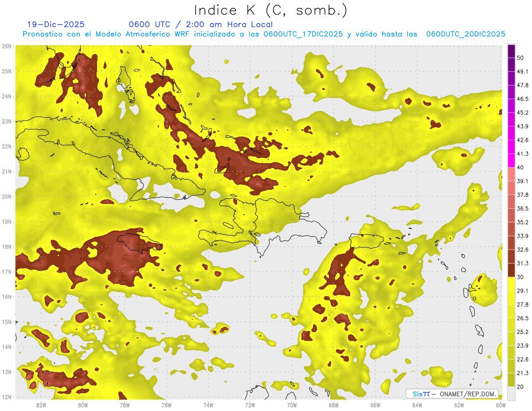Image resolution: width=532 pixels, height=411 pixels.
Task: Click '0600 UTC / 2:00 am Hora Local'
Action: (x=200, y=24)
